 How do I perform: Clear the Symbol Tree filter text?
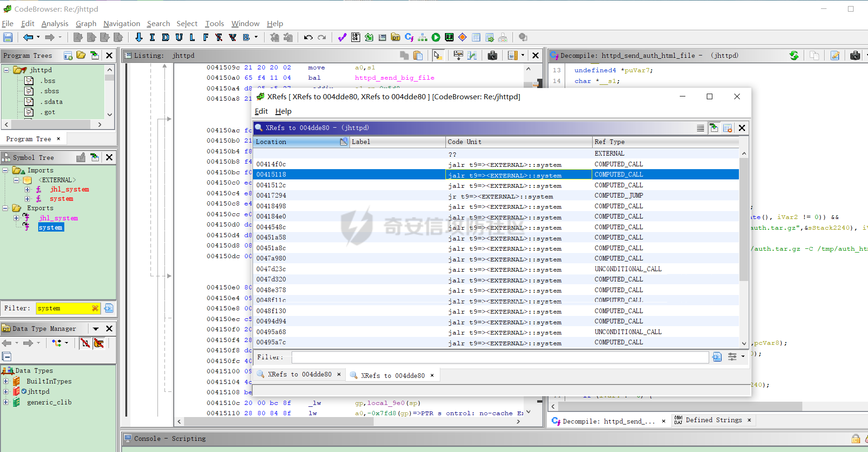[95, 308]
